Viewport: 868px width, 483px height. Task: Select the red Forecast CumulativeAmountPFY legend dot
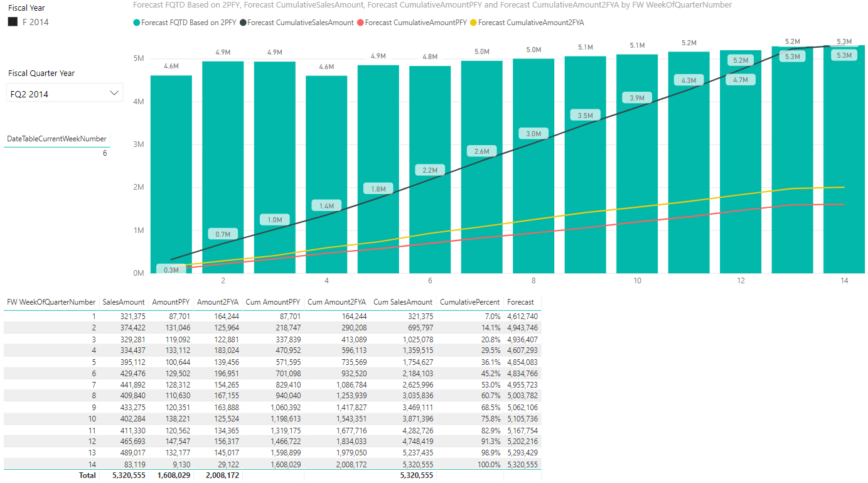tap(360, 23)
